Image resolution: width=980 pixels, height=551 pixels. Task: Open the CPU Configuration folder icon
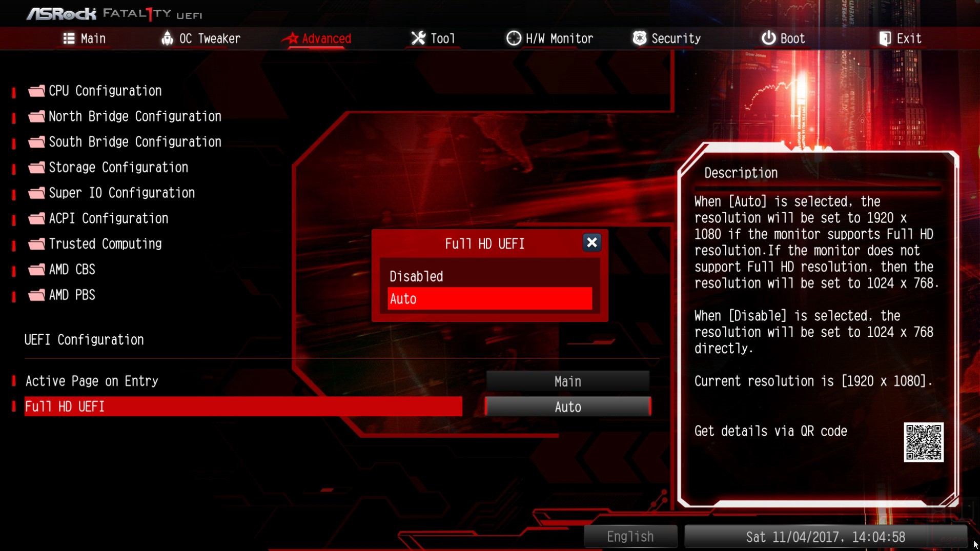[36, 91]
